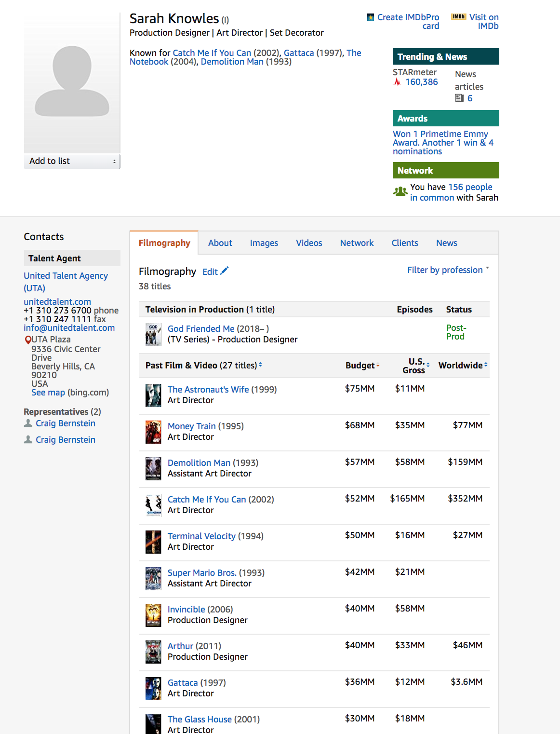This screenshot has height=734, width=560.
Task: Click the yellow IMDb logo icon
Action: coord(458,17)
